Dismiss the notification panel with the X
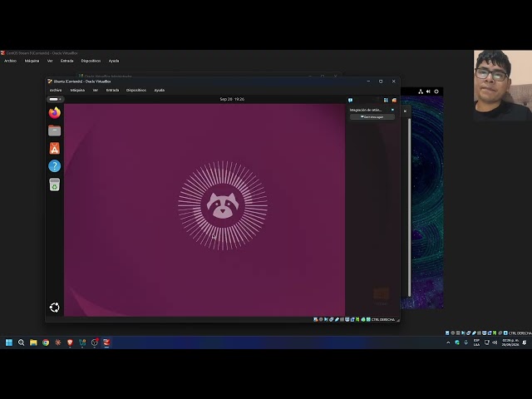The image size is (532, 399). pyautogui.click(x=405, y=111)
